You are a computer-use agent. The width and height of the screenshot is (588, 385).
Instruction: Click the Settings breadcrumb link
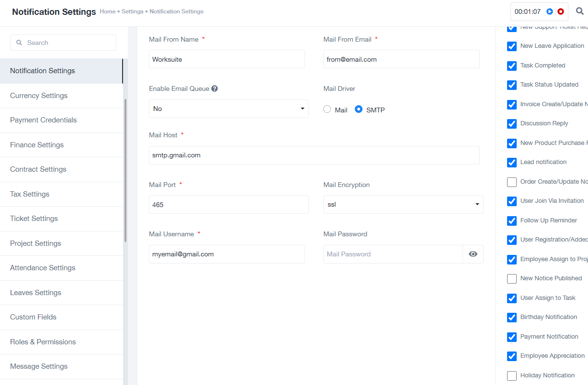coord(132,11)
